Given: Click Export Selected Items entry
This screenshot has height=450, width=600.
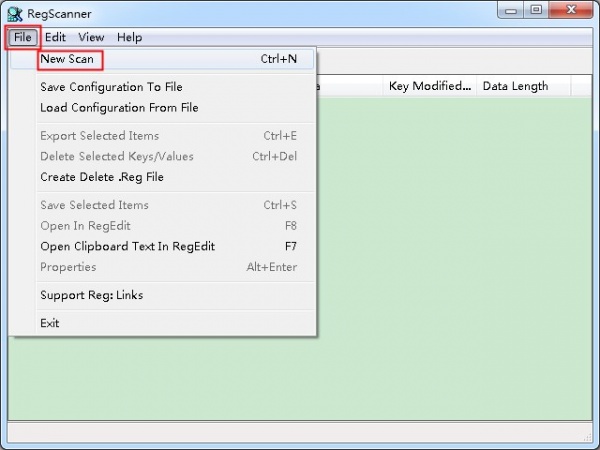Looking at the screenshot, I should pyautogui.click(x=162, y=136).
